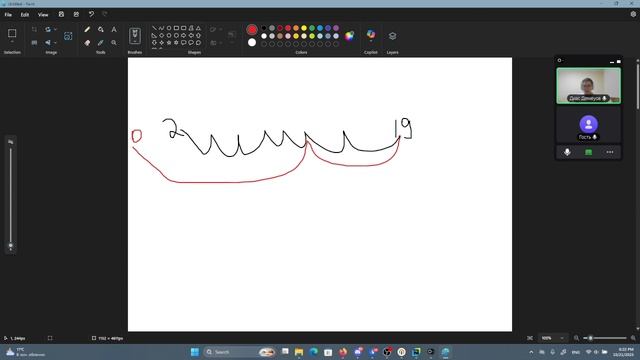The width and height of the screenshot is (640, 360).
Task: Open the Windows Start menu
Action: click(195, 352)
